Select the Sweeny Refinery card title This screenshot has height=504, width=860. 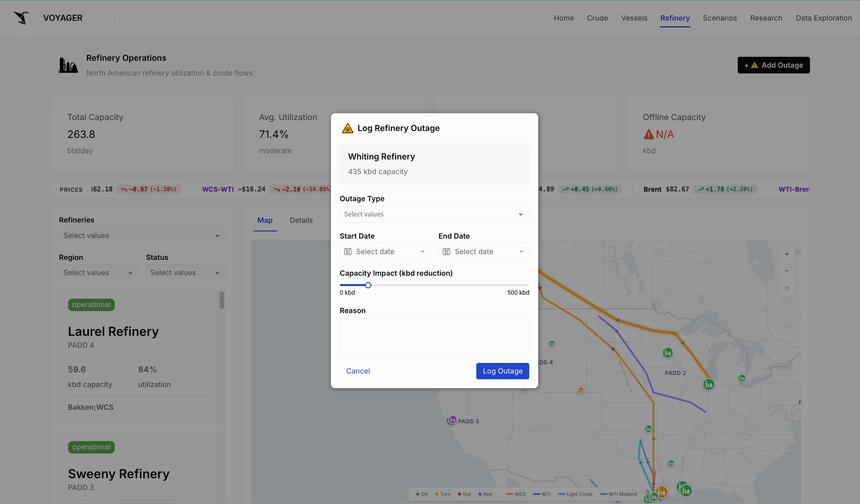point(119,474)
